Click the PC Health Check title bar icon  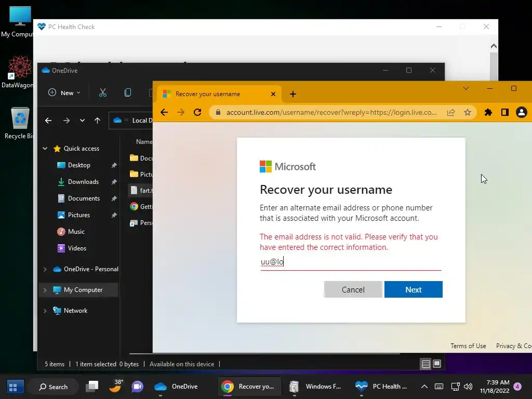42,27
